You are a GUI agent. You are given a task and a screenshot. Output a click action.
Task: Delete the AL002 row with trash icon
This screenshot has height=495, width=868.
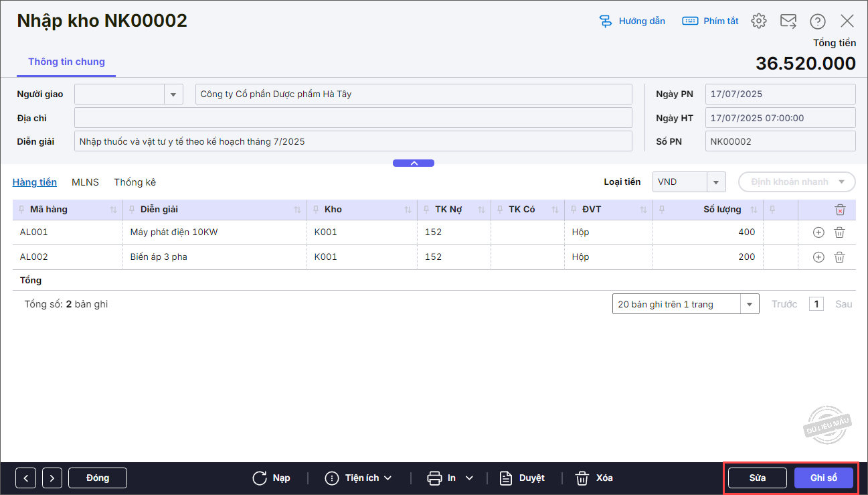tap(839, 257)
